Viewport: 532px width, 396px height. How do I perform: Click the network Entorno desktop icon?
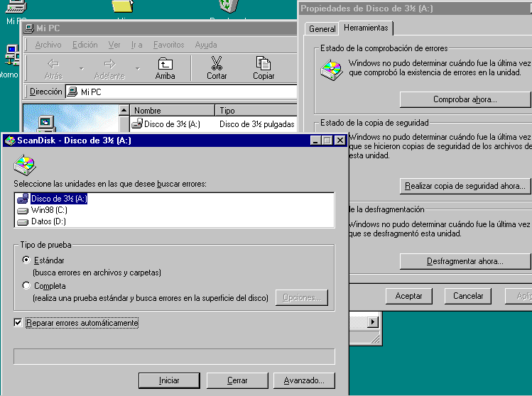coord(12,55)
